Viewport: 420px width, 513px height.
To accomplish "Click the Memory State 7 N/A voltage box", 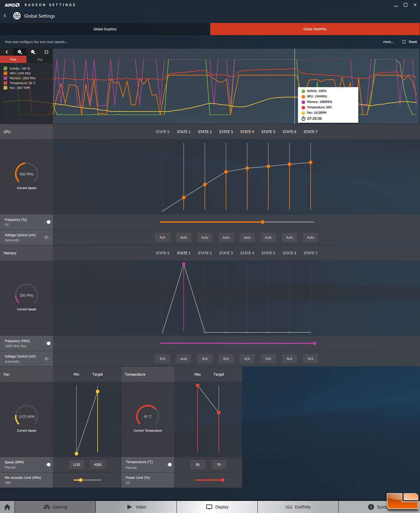I will (x=310, y=359).
